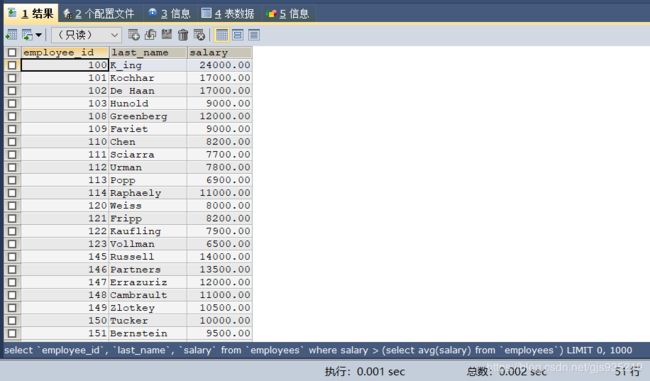Image resolution: width=650 pixels, height=381 pixels.
Task: Click the SQL query text in status bar
Action: (x=318, y=350)
